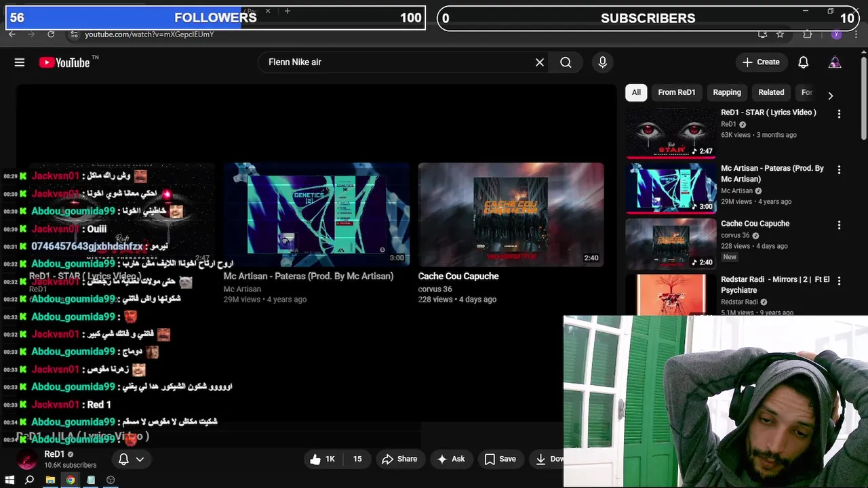Viewport: 868px width, 488px height.
Task: Open ReD1 - STAR sidebar thumbnail
Action: click(x=671, y=133)
